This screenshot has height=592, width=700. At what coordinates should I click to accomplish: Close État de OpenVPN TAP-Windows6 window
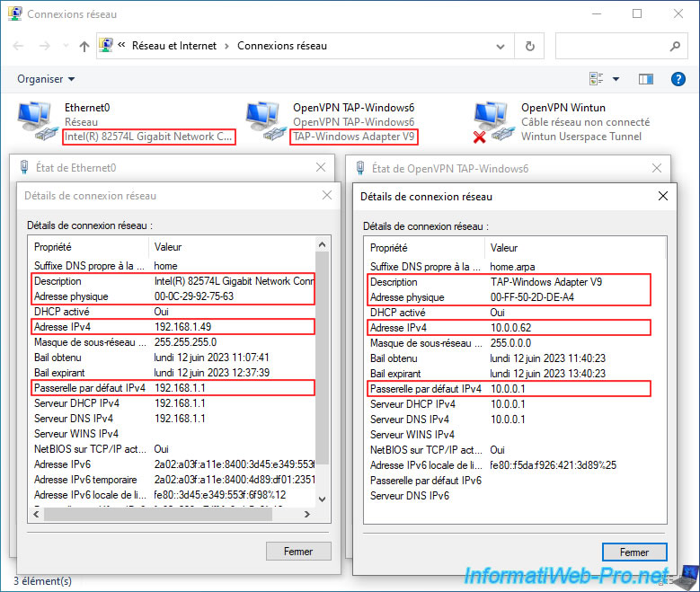(657, 168)
